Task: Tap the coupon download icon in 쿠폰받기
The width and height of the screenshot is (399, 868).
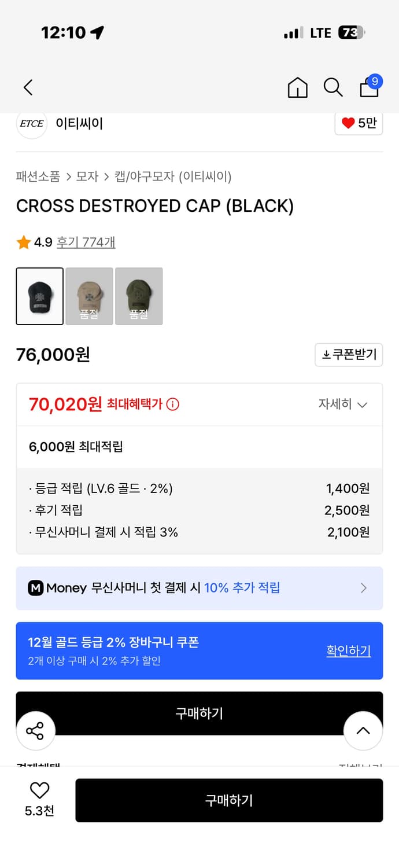Action: pos(327,355)
